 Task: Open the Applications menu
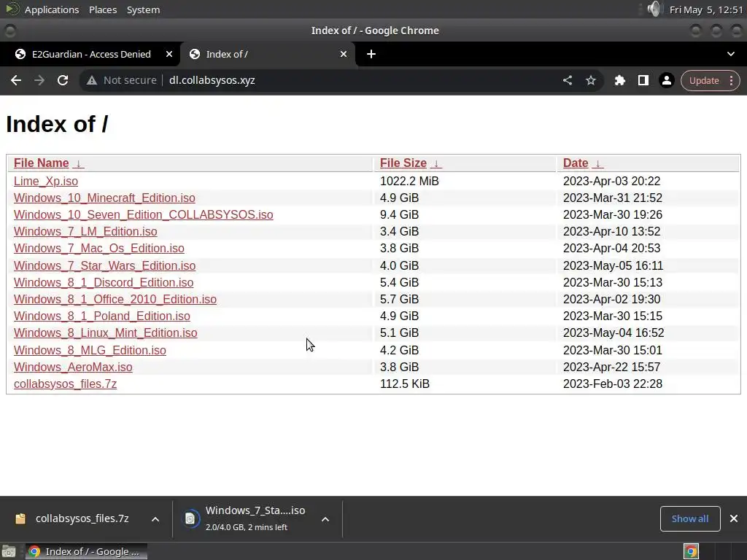(52, 9)
